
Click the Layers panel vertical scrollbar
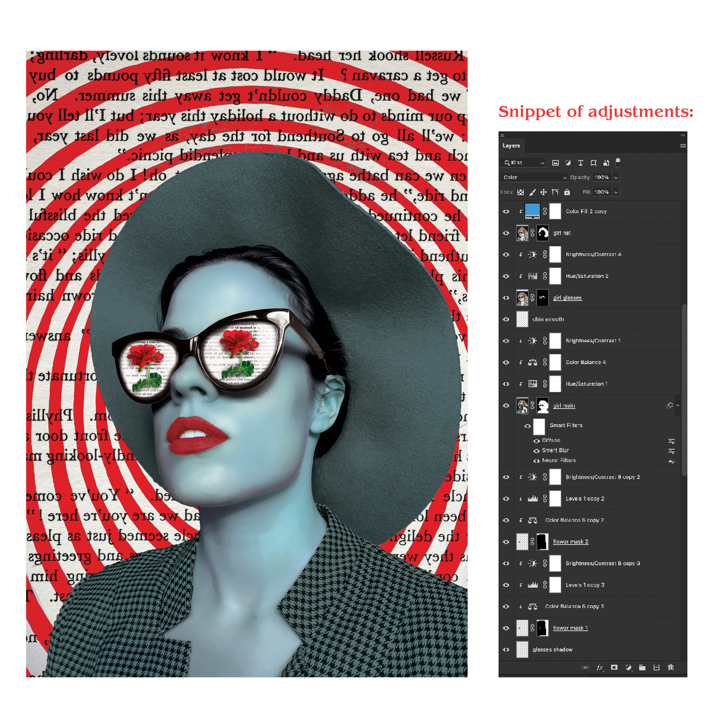[684, 389]
